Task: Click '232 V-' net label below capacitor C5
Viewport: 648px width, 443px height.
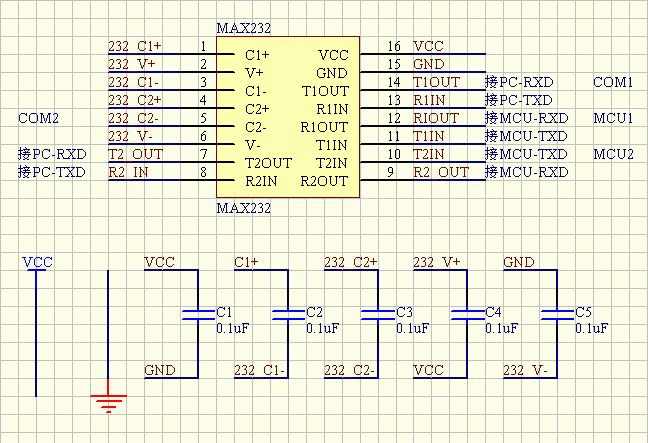Action: pos(526,370)
